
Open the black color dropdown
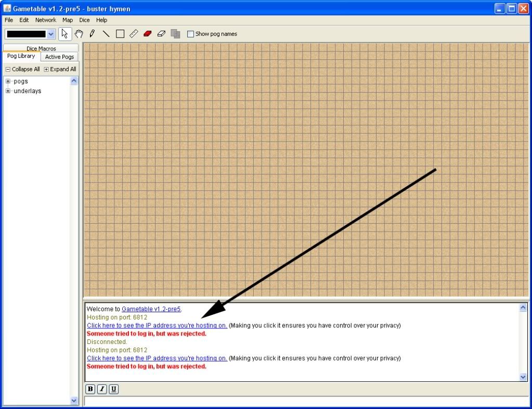[50, 34]
